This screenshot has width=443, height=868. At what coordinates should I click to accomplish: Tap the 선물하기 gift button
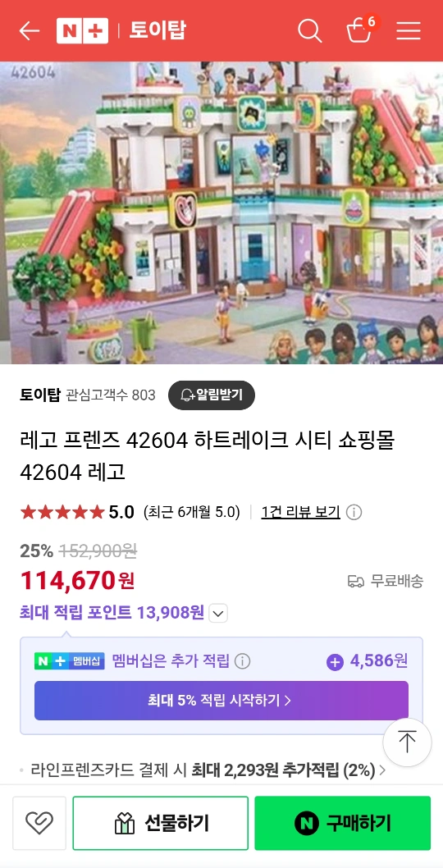[x=161, y=823]
